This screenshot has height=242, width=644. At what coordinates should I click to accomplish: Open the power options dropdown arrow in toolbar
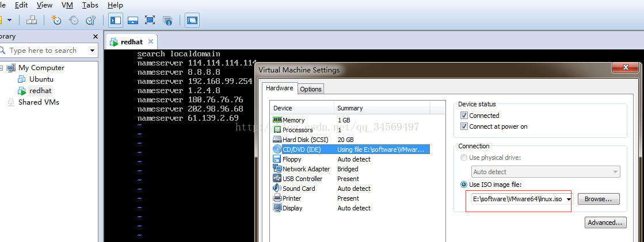tap(9, 20)
